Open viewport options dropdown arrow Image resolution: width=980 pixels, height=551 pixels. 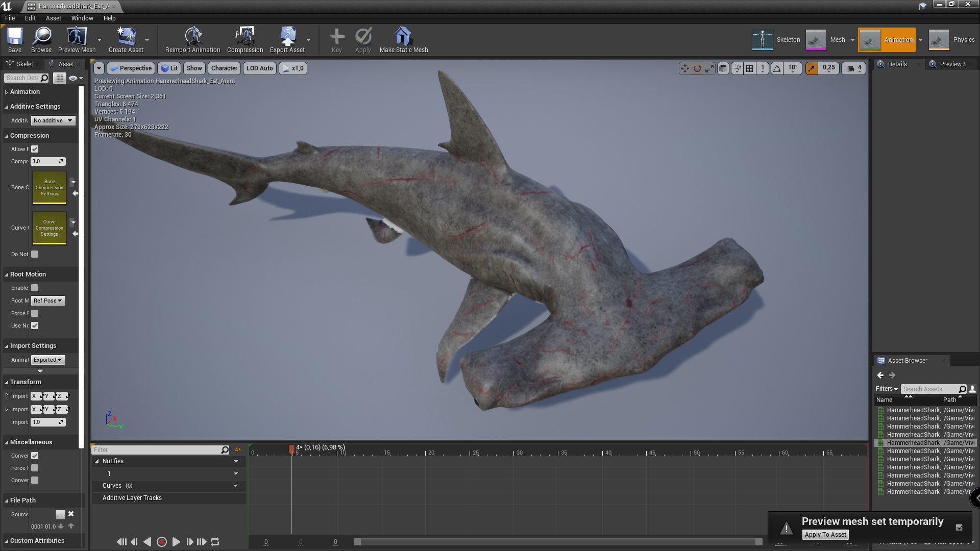point(99,68)
